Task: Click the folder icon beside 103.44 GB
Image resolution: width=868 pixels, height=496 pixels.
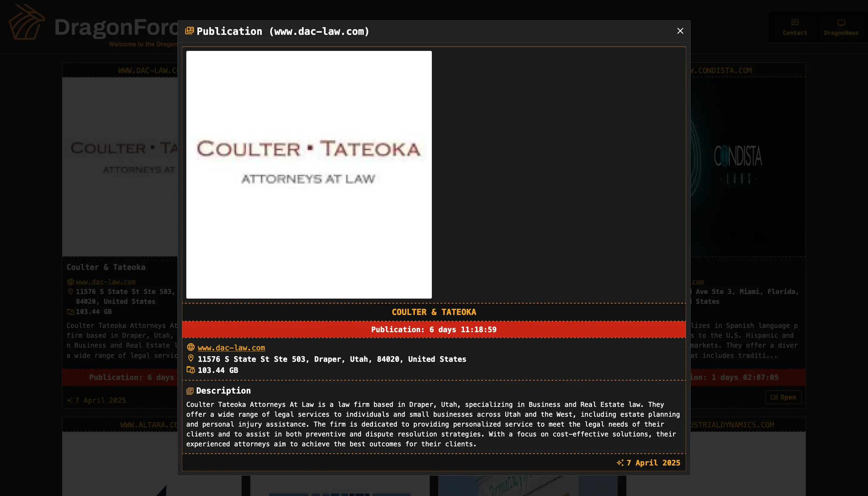Action: 191,370
